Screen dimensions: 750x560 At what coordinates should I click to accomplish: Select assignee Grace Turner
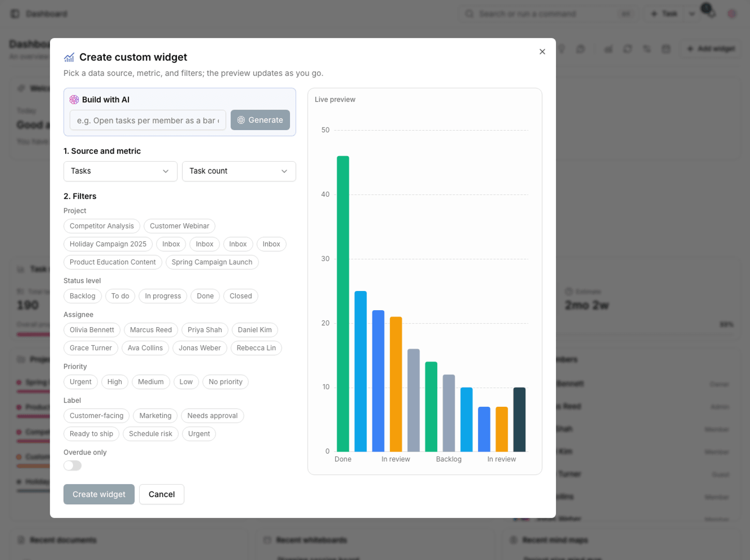click(x=91, y=348)
